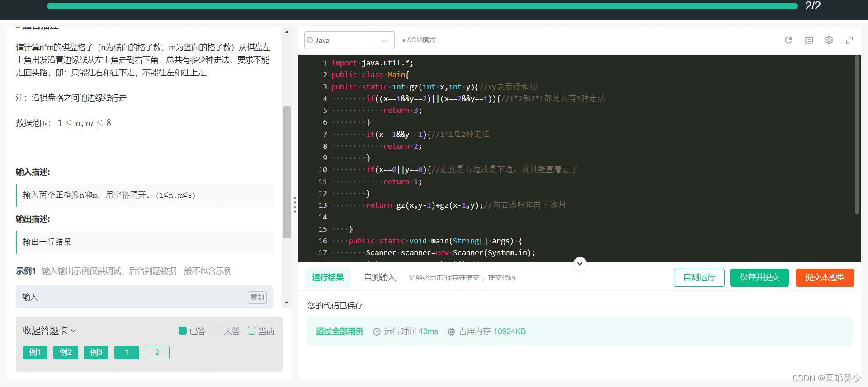The width and height of the screenshot is (868, 387).
Task: Switch to the 自测输入 tab
Action: 380,277
